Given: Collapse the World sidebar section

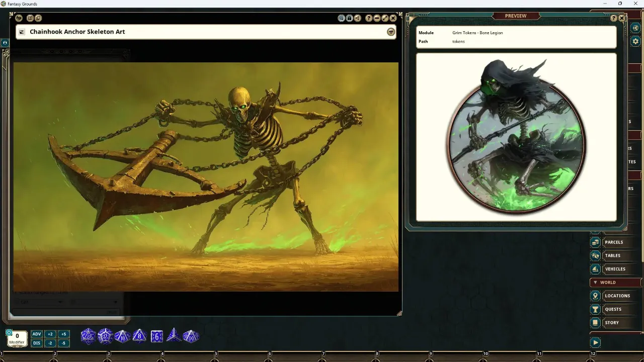Looking at the screenshot, I should pyautogui.click(x=616, y=283).
